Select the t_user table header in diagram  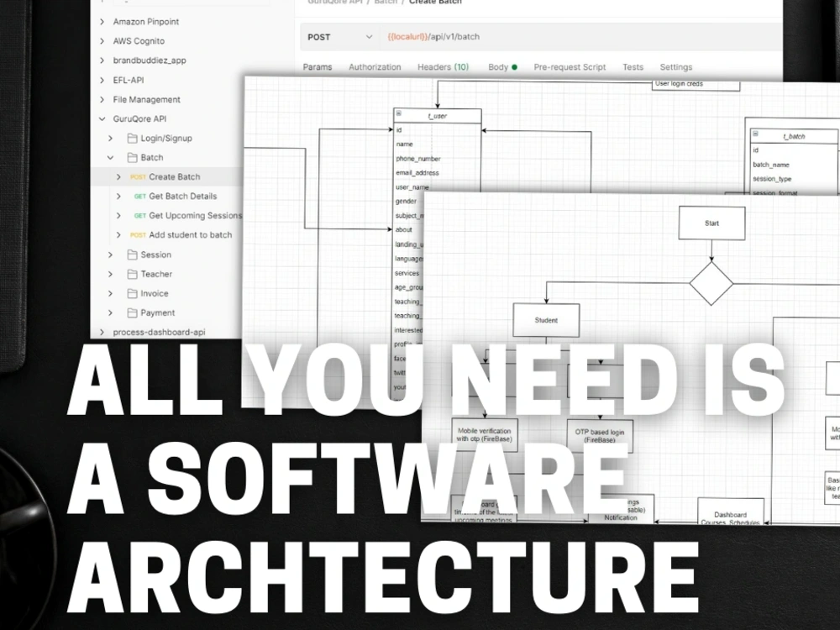[438, 116]
